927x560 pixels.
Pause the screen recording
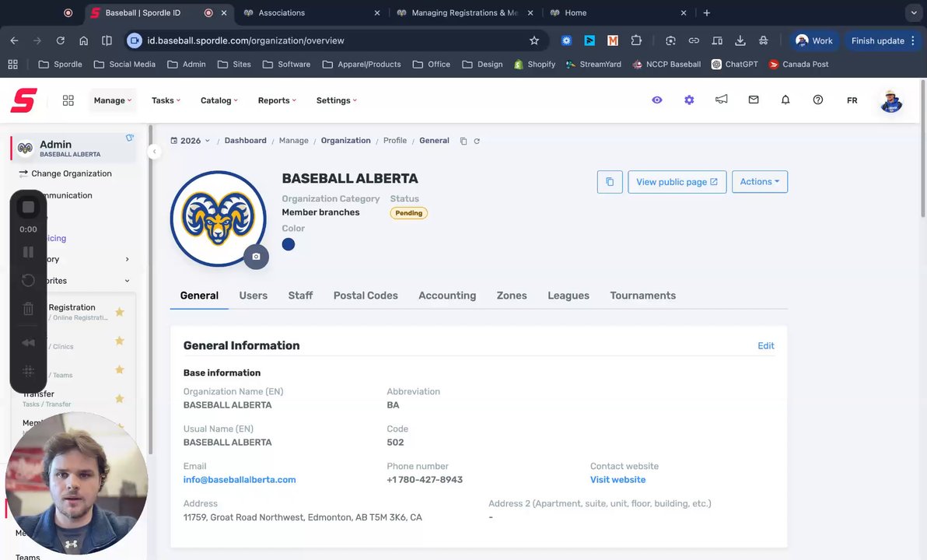click(28, 252)
